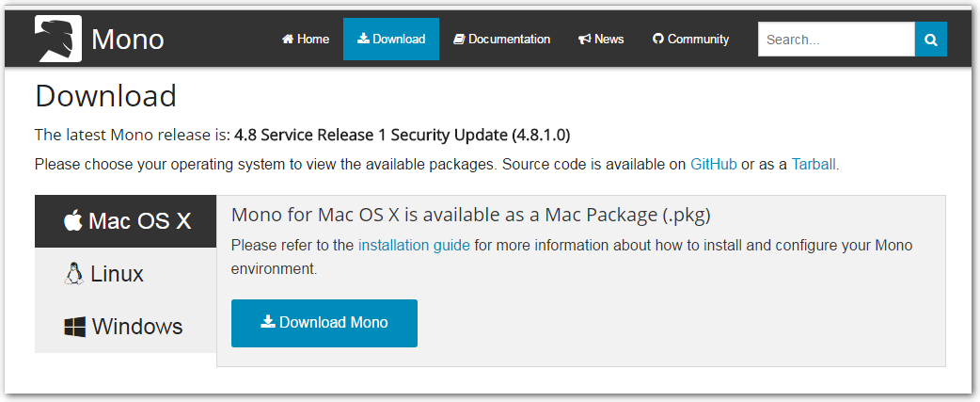The width and height of the screenshot is (980, 402).
Task: Go to the News page
Action: tap(601, 40)
